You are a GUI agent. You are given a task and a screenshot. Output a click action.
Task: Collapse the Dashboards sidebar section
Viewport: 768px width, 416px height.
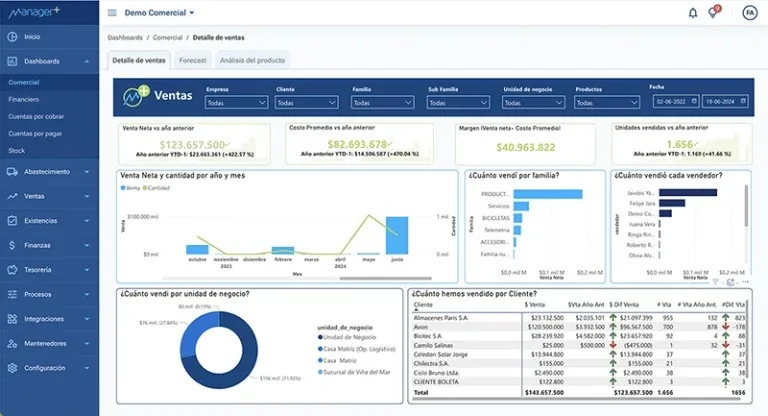point(87,62)
